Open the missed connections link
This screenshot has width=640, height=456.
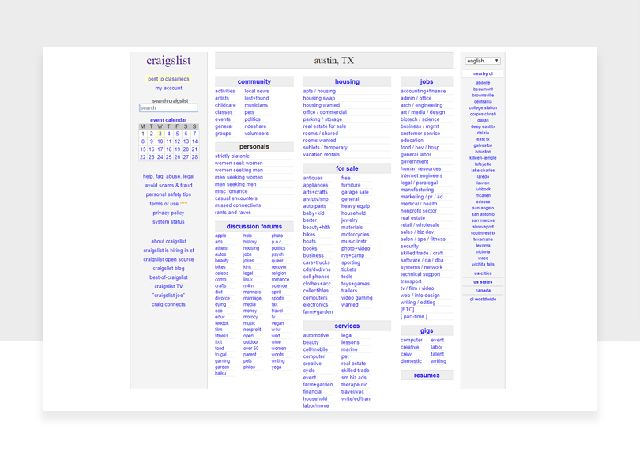238,205
